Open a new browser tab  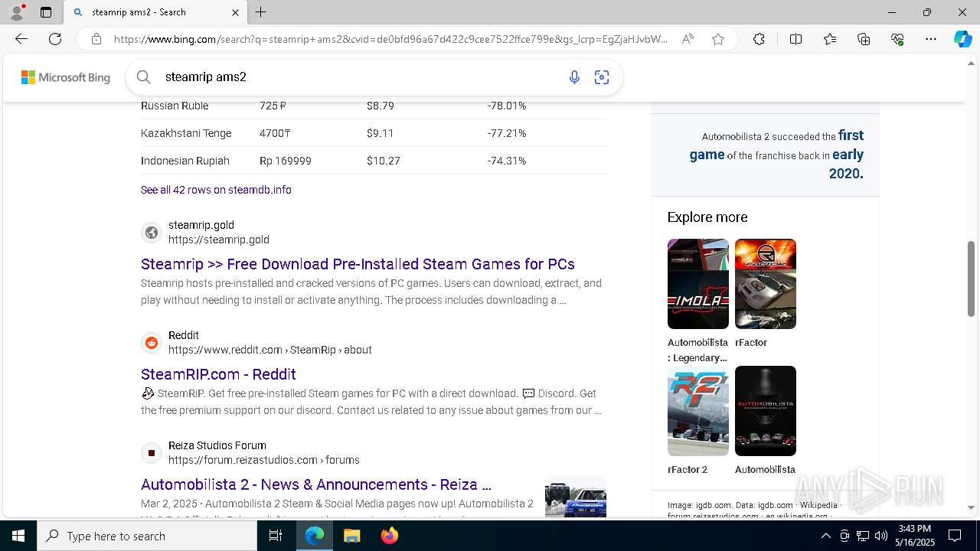tap(261, 12)
